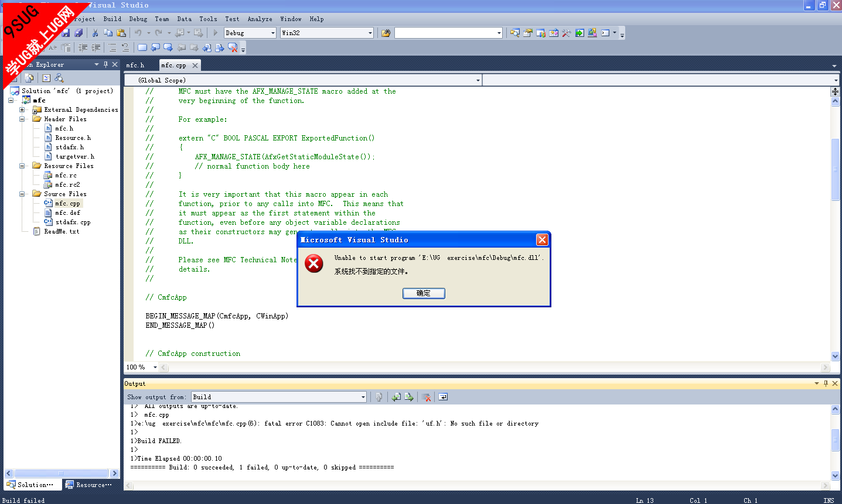
Task: Close the Microsoft Visual Studio error dialog
Action: click(543, 239)
